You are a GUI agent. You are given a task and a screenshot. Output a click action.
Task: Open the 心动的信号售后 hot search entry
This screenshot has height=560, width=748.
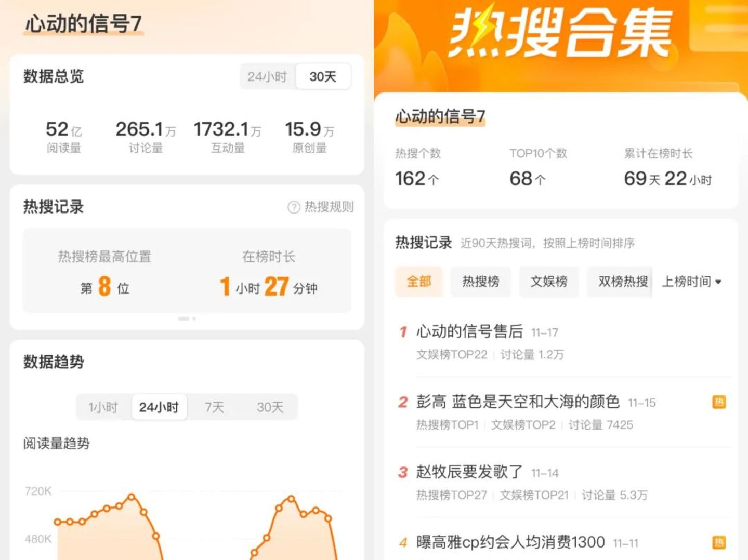click(x=469, y=331)
